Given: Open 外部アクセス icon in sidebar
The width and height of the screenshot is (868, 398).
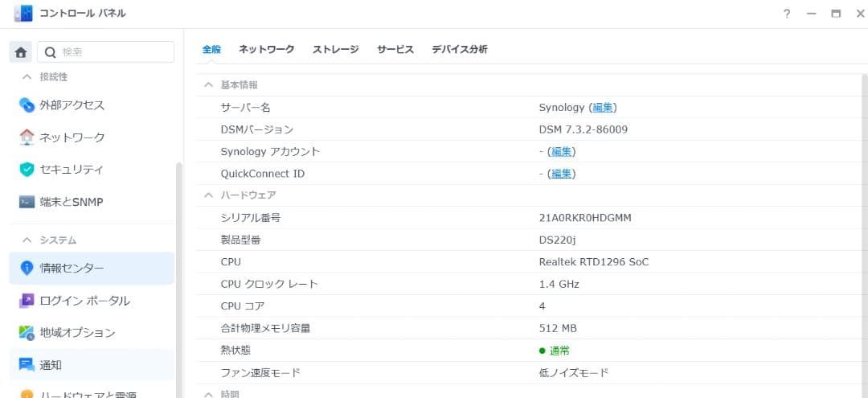Looking at the screenshot, I should click(x=27, y=105).
